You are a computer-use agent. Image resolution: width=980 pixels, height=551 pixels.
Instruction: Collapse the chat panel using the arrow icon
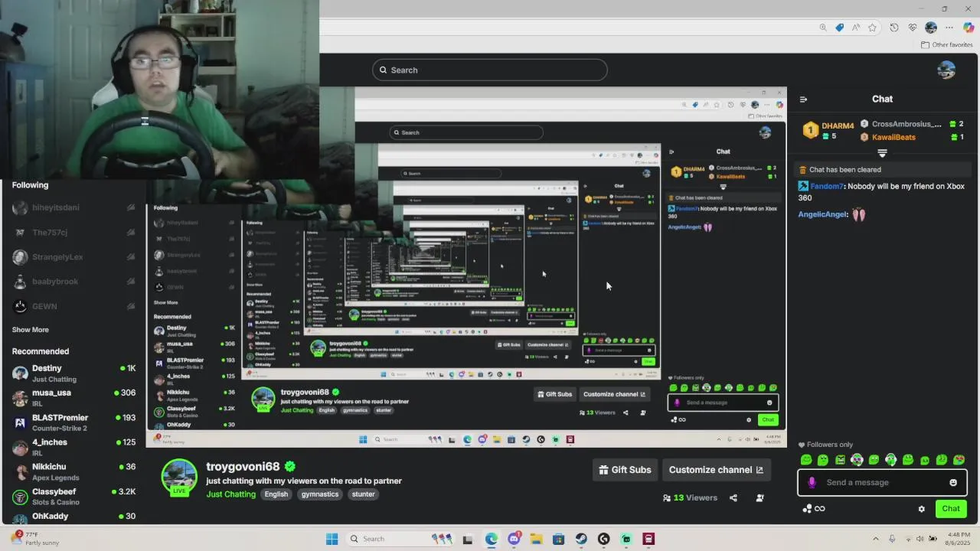coord(803,99)
